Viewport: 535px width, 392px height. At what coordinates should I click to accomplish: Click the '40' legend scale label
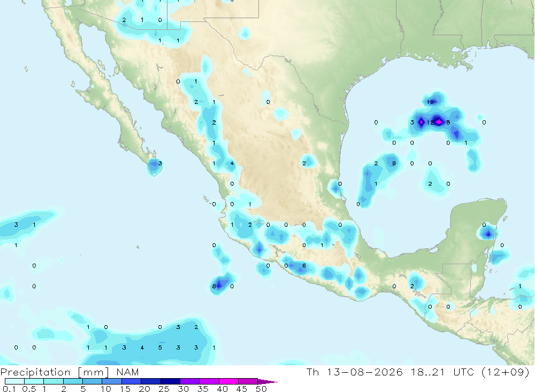[222, 389]
